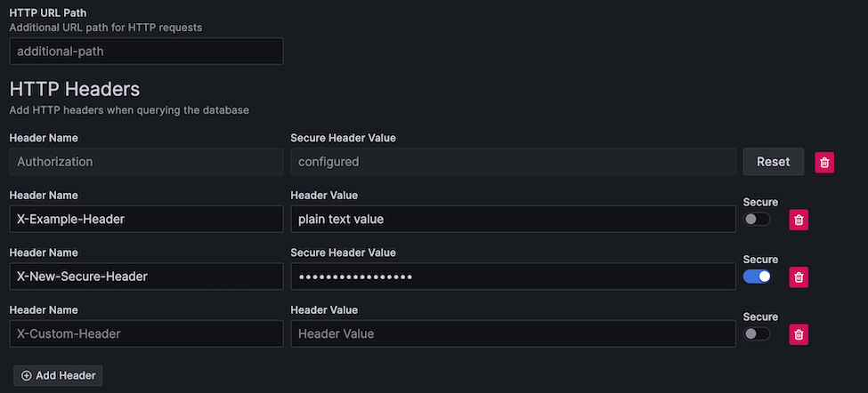
Task: Turn on Secure toggle for the empty header row
Action: coord(757,334)
